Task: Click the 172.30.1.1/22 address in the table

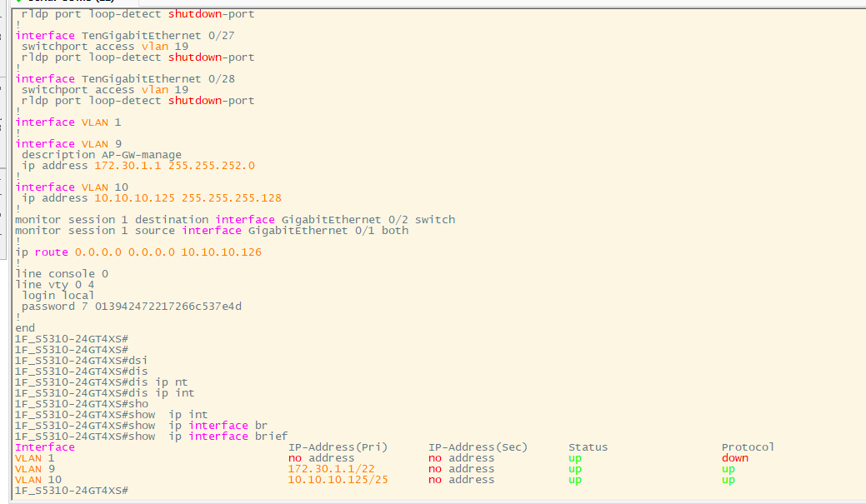Action: tap(331, 469)
